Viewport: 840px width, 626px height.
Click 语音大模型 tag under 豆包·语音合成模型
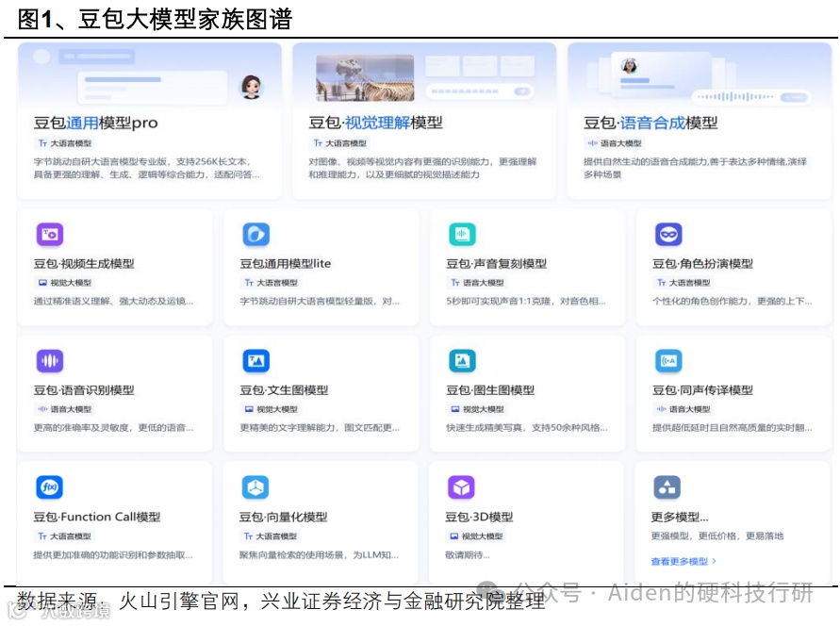(615, 143)
